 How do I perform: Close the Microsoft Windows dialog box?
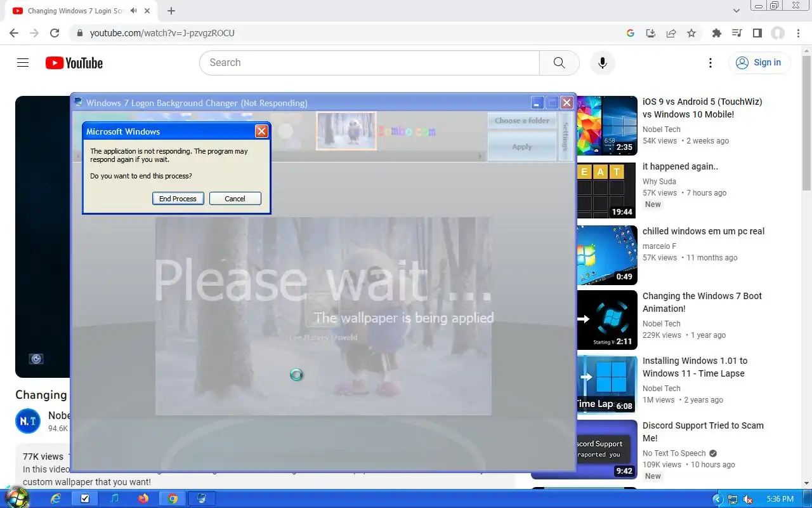click(261, 131)
